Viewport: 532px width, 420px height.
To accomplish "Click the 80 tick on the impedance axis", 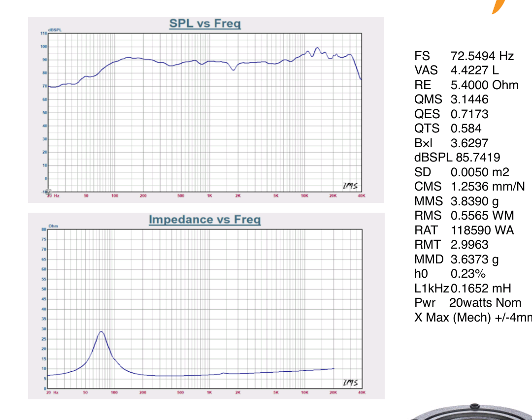I will point(44,229).
